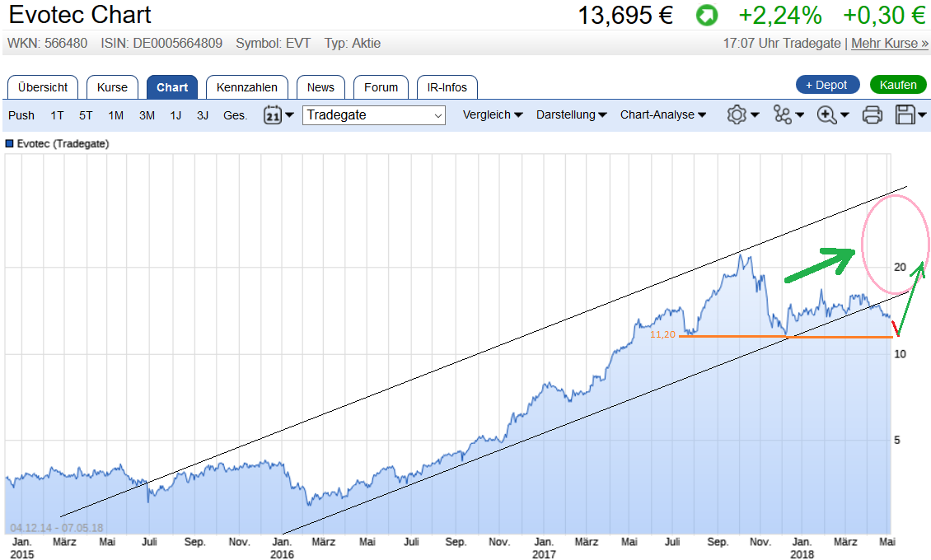931x560 pixels.
Task: Set chart period to 1M
Action: point(116,115)
